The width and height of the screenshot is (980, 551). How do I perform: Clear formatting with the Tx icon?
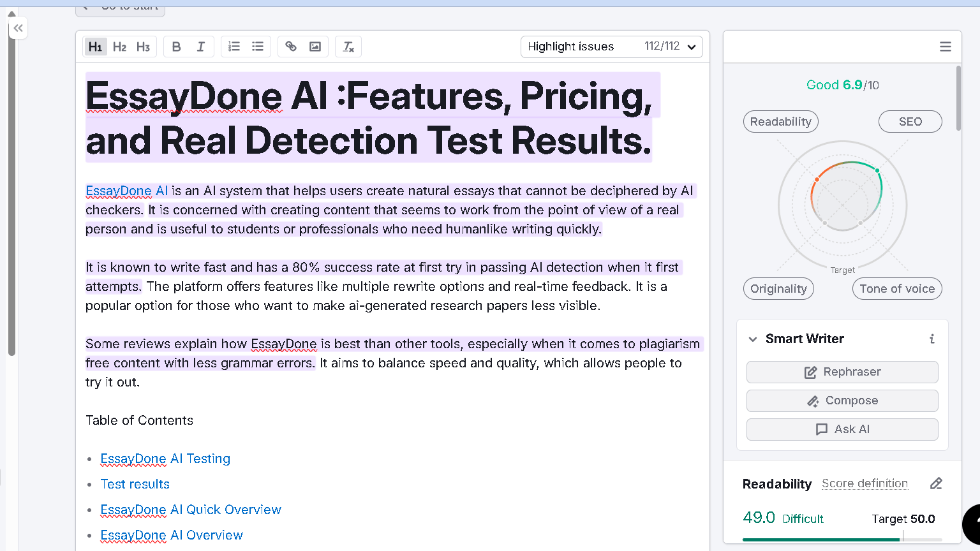[x=348, y=46]
